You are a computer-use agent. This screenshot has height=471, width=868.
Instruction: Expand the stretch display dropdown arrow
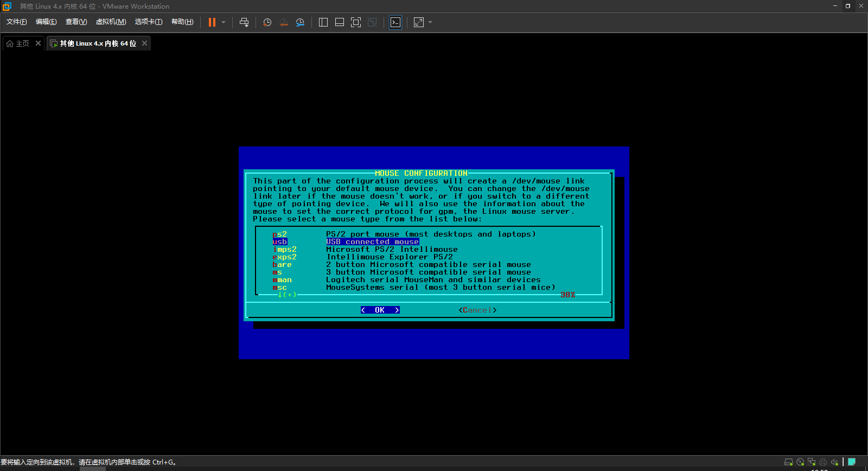click(430, 22)
